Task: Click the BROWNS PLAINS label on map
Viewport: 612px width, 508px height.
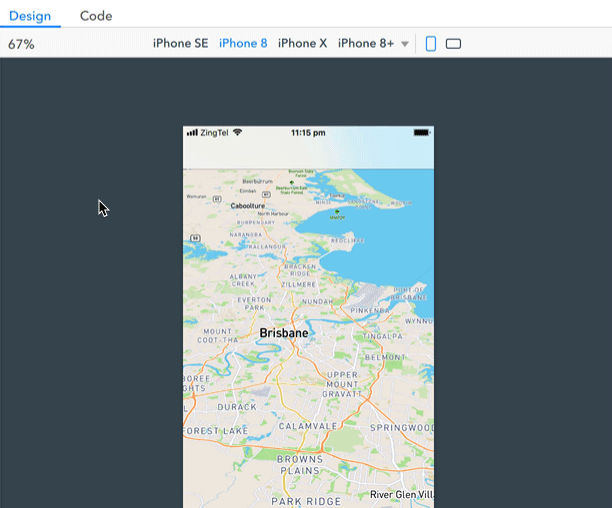Action: point(300,465)
